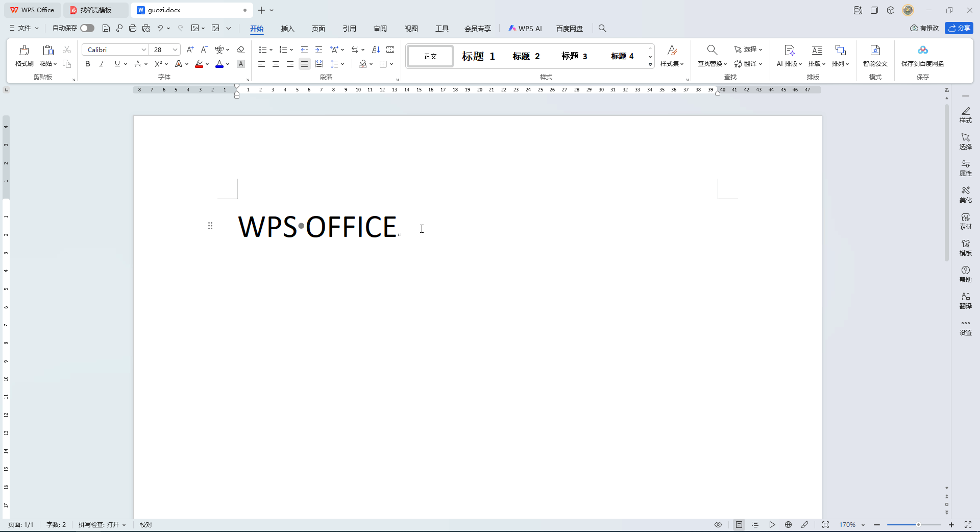Switch to the 插入 ribbon tab

(x=288, y=29)
